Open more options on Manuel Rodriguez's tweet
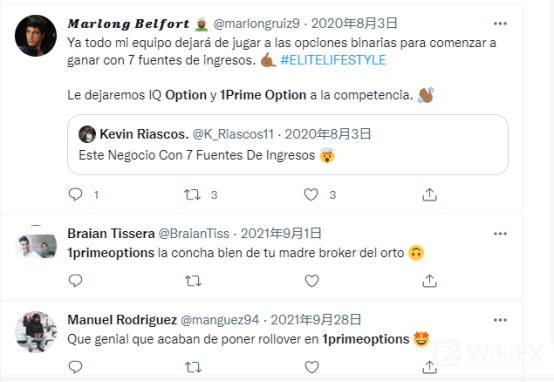 click(x=500, y=320)
